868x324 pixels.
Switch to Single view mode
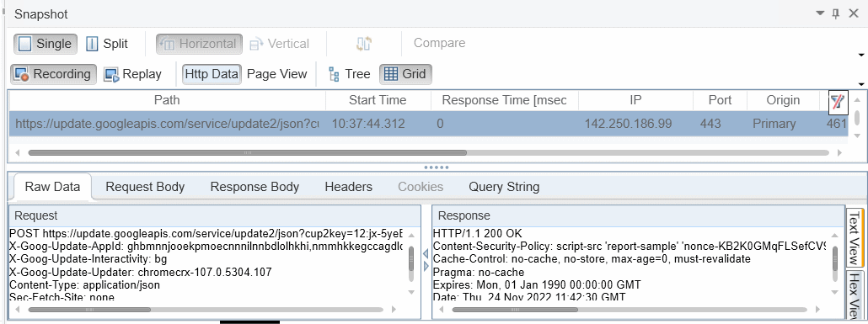click(46, 44)
